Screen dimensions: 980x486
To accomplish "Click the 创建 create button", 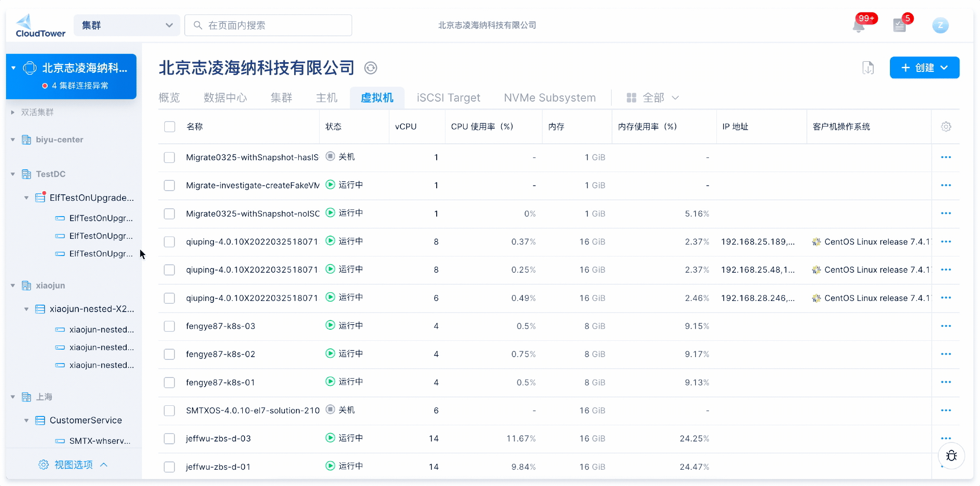I will click(924, 68).
